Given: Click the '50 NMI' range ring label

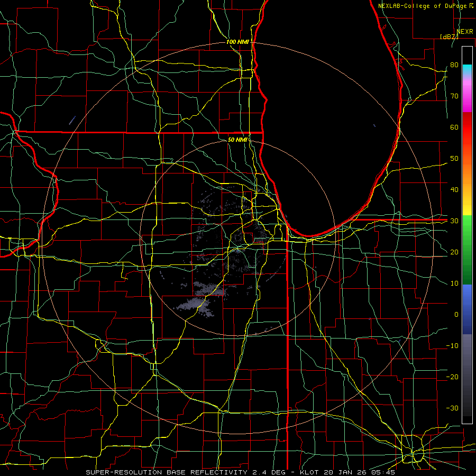Looking at the screenshot, I should (x=237, y=140).
